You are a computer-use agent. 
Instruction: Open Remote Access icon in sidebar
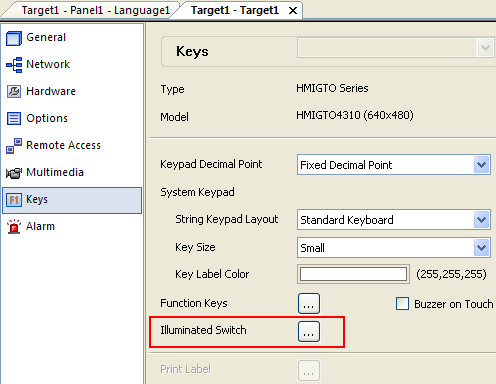pos(14,146)
